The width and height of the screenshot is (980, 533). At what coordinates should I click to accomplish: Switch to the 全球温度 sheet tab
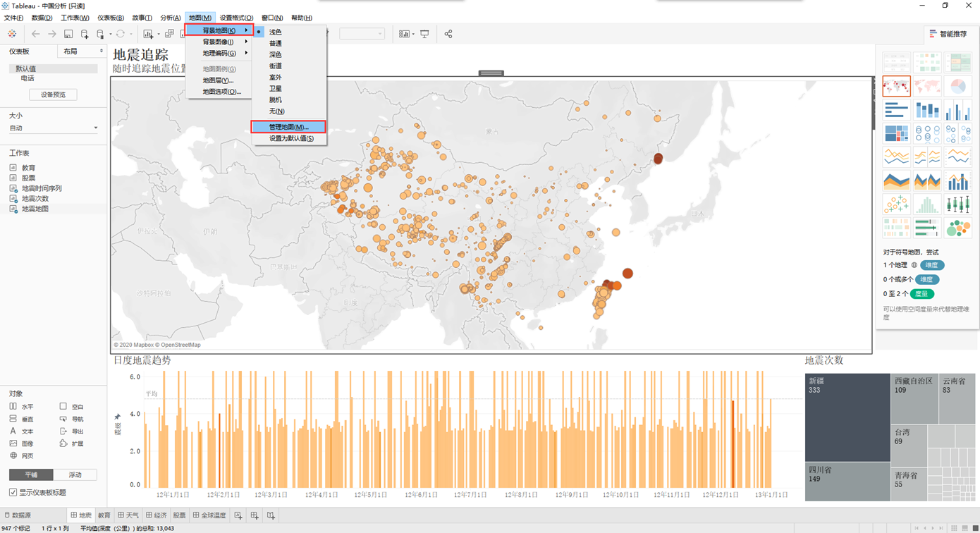(209, 515)
